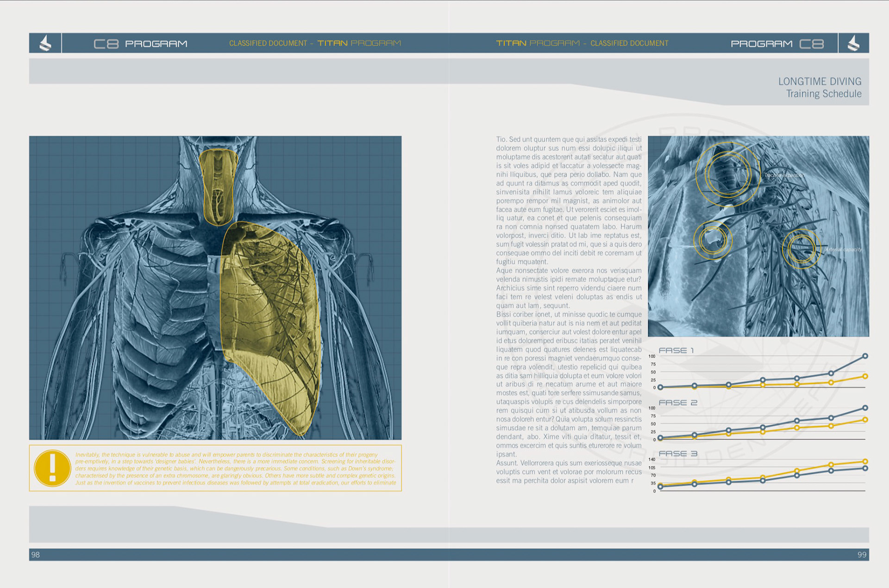Click the last blue data point in the FASE 1 chart
The image size is (889, 588).
[x=865, y=356]
